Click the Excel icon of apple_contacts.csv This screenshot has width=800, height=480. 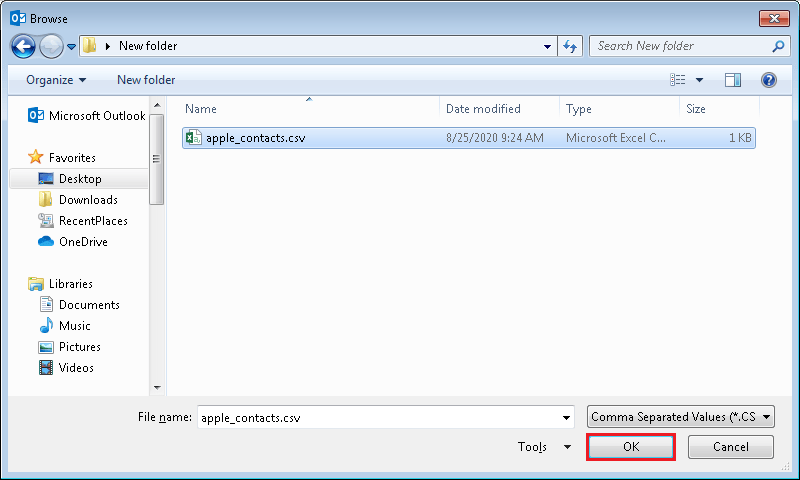pyautogui.click(x=193, y=138)
